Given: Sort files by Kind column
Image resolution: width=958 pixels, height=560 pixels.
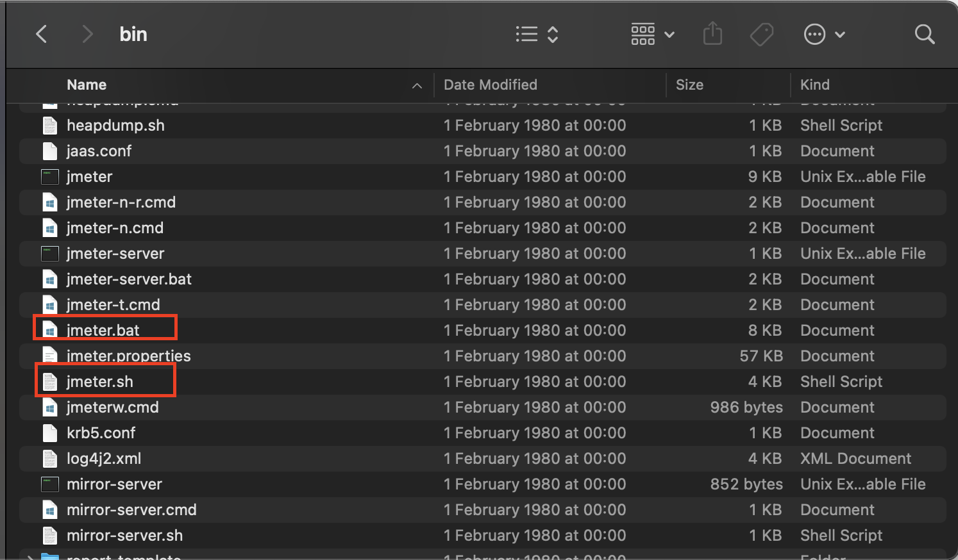Looking at the screenshot, I should click(x=815, y=85).
